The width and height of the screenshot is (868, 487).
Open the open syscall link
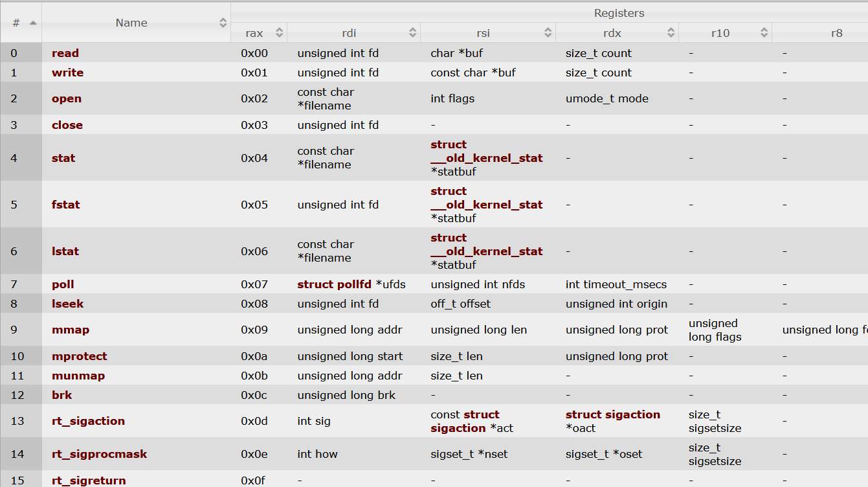[67, 98]
